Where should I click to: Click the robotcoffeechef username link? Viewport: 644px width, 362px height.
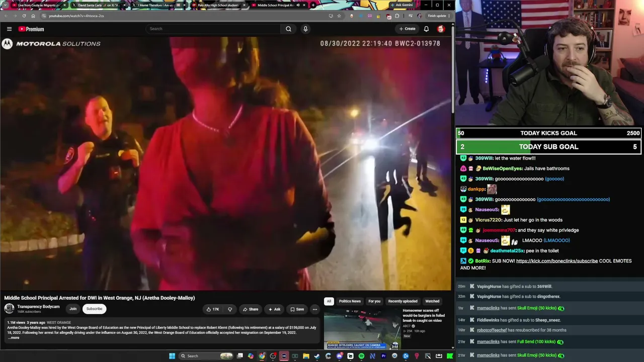point(492,330)
